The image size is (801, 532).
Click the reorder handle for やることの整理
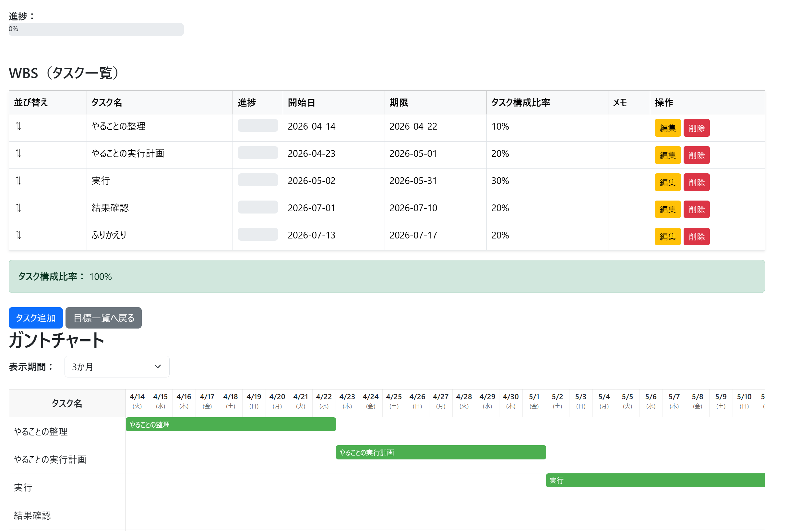(18, 126)
